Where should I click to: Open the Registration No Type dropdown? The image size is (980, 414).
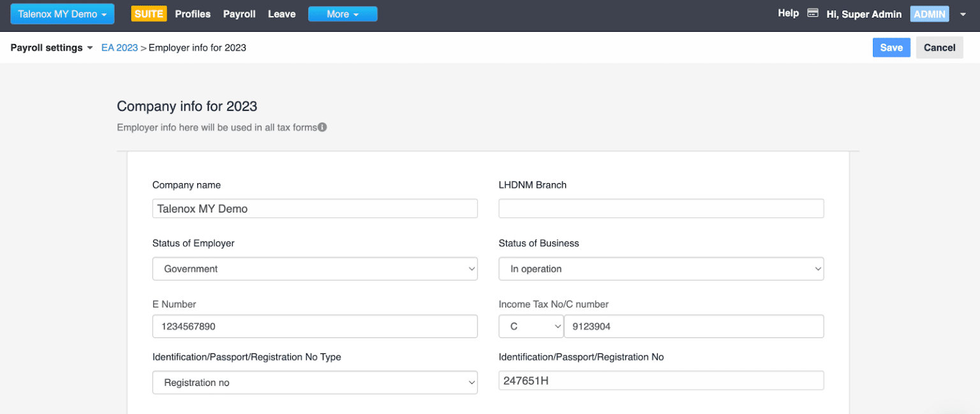point(315,383)
